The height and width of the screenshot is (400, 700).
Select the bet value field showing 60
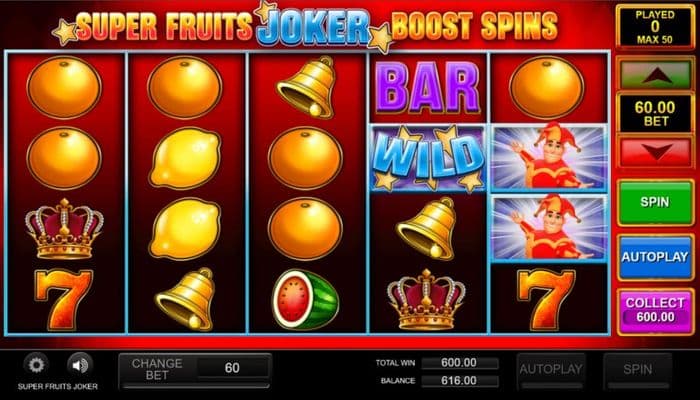point(233,368)
